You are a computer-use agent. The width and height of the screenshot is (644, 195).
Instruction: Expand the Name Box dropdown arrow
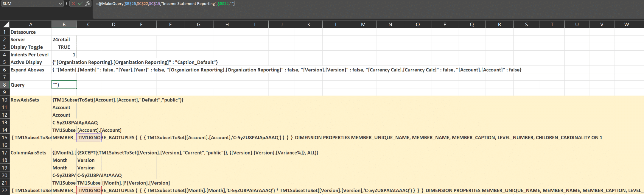click(x=60, y=4)
